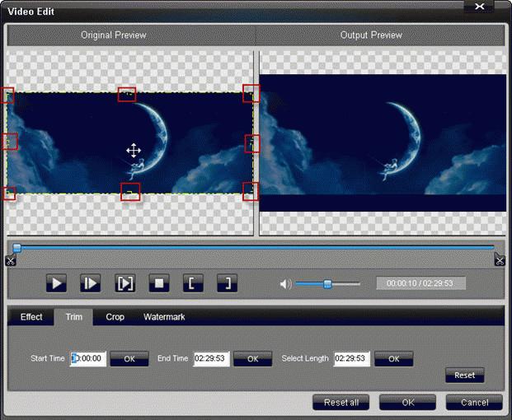This screenshot has width=512, height=420.
Task: Stop video playback
Action: coord(159,283)
